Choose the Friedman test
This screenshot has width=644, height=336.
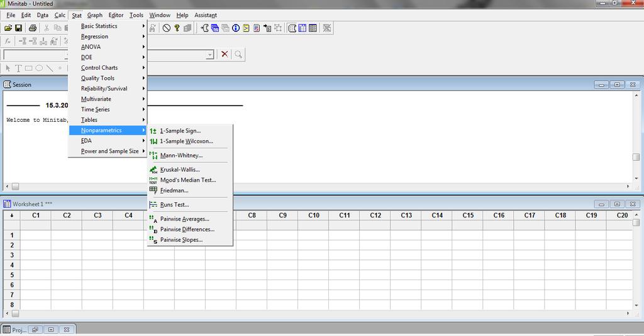click(x=190, y=190)
